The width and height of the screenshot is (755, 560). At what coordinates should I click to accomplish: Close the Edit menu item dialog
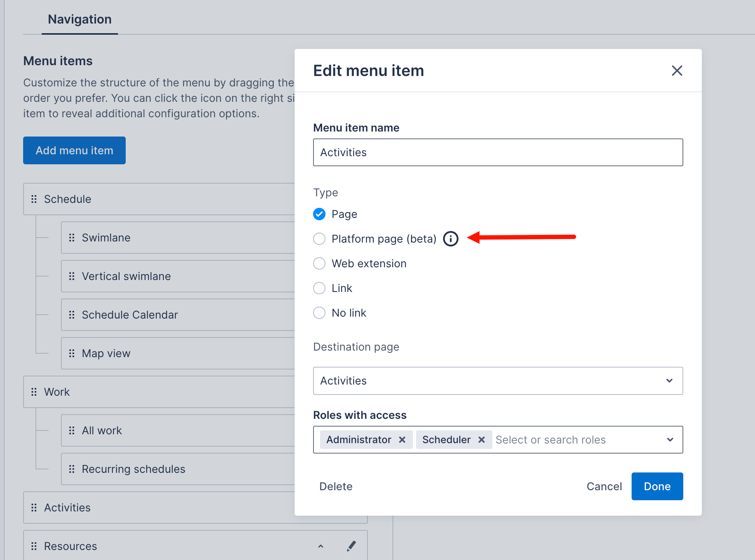(x=677, y=71)
